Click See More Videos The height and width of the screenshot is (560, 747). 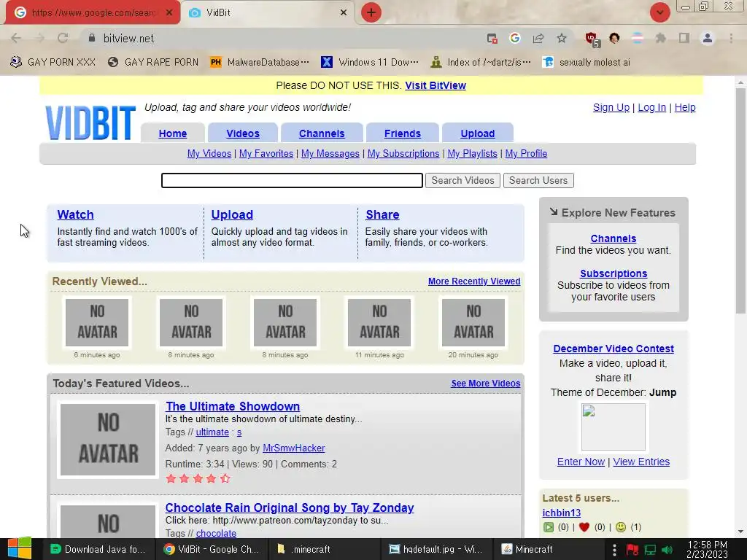coord(485,384)
